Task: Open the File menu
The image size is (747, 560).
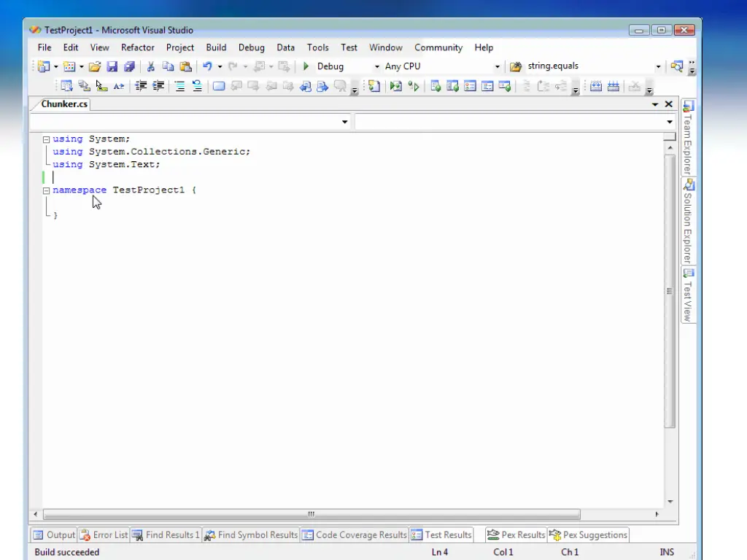Action: (x=44, y=47)
